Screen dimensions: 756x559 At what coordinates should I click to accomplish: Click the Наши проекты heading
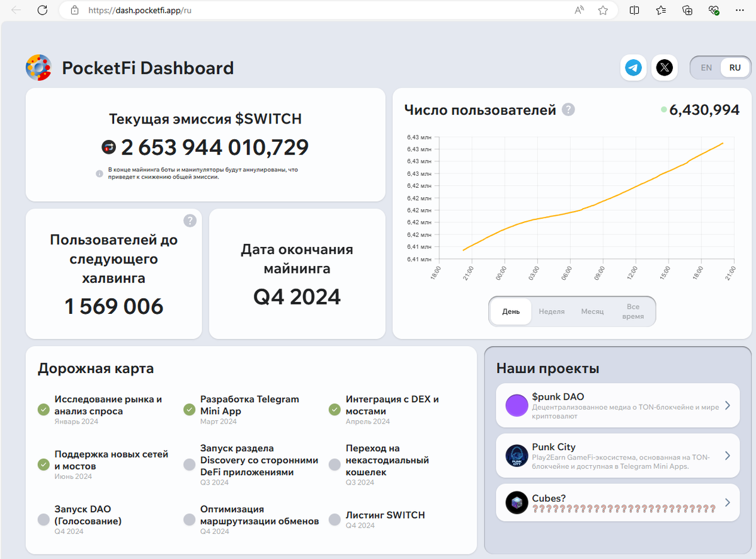coord(547,368)
